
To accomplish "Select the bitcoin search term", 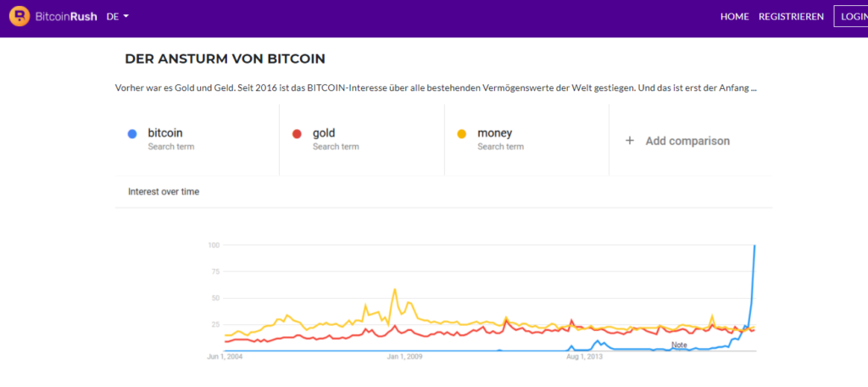I will click(x=165, y=133).
